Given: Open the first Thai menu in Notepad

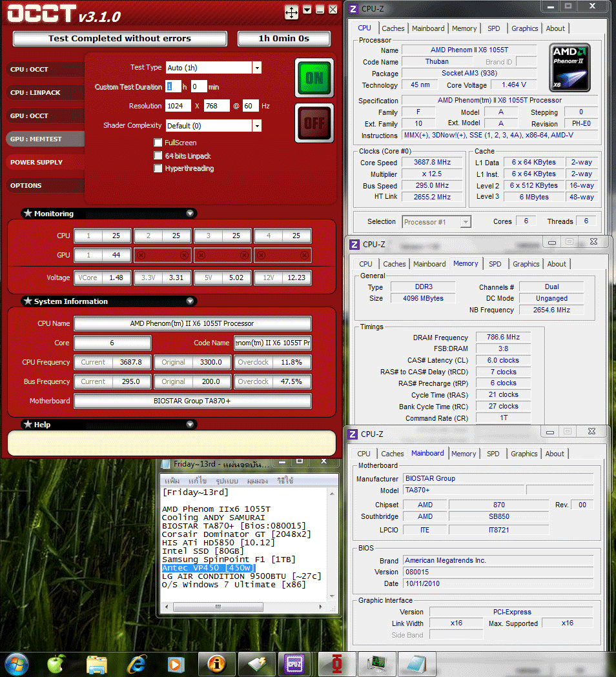Looking at the screenshot, I should coord(172,481).
